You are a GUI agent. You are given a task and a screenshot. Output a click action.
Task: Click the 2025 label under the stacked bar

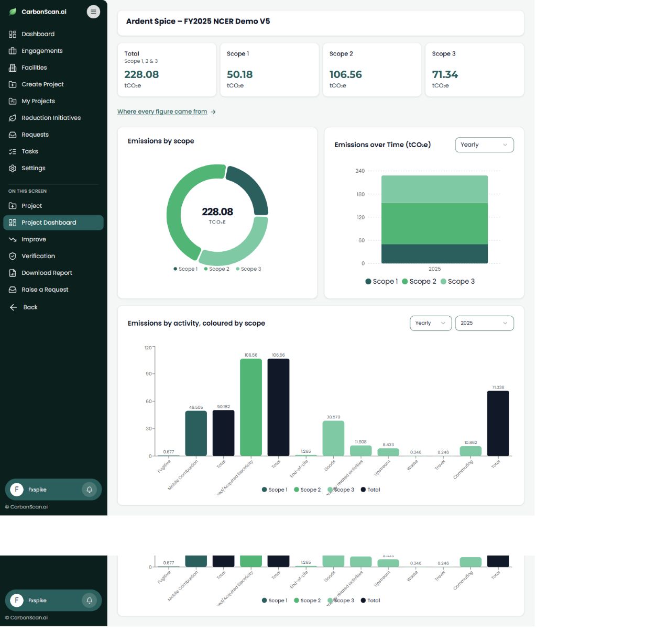[x=435, y=269]
